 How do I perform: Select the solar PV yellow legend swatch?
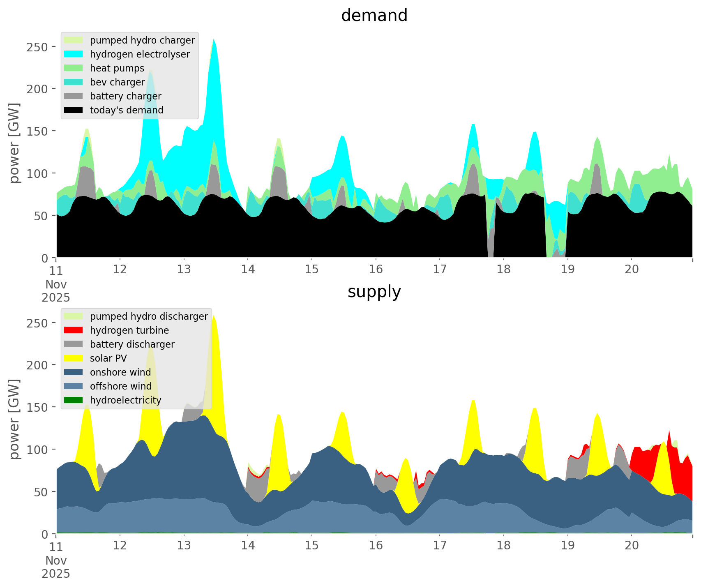click(x=74, y=358)
